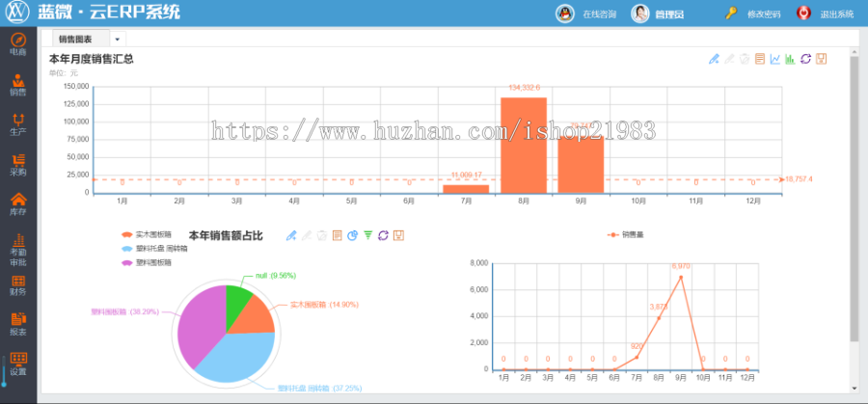Open the 生产 production module
This screenshot has width=868, height=404.
[x=17, y=123]
